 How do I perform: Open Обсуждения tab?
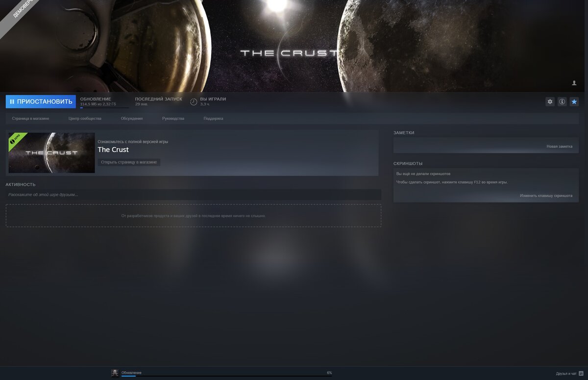coord(132,119)
